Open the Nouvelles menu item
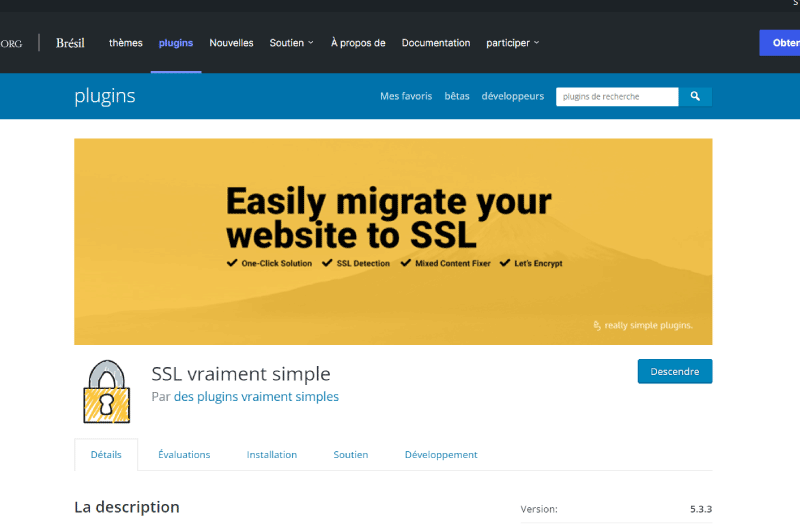Image resolution: width=800 pixels, height=530 pixels. tap(231, 43)
